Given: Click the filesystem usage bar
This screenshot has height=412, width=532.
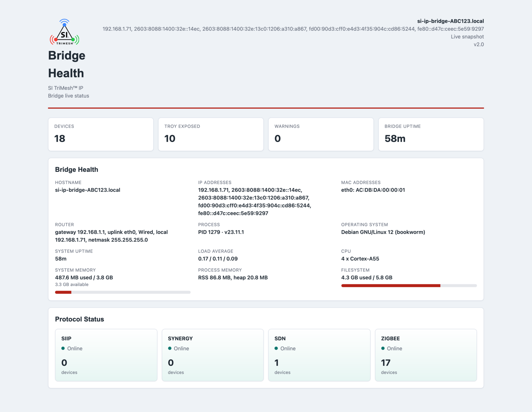Looking at the screenshot, I should point(409,286).
